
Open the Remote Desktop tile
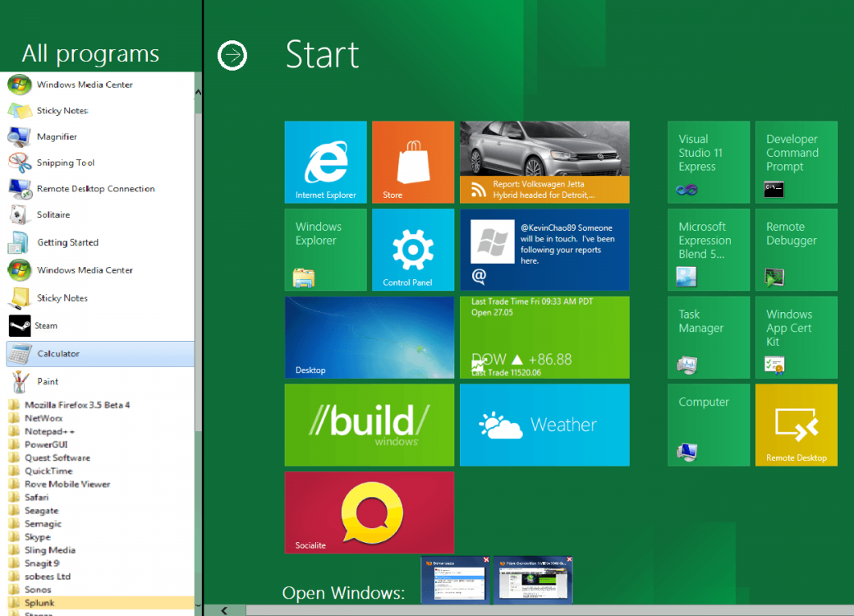tap(797, 425)
